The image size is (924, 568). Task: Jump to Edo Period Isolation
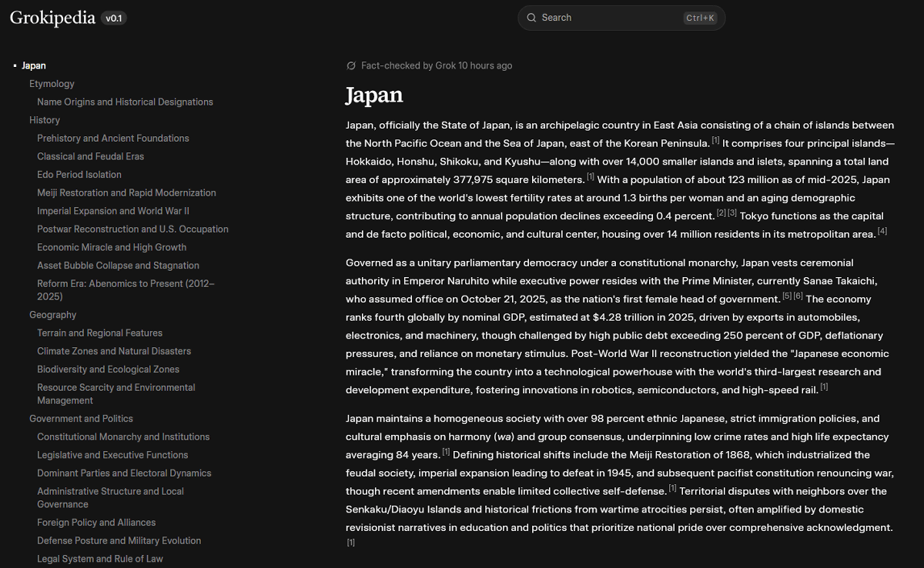(79, 175)
